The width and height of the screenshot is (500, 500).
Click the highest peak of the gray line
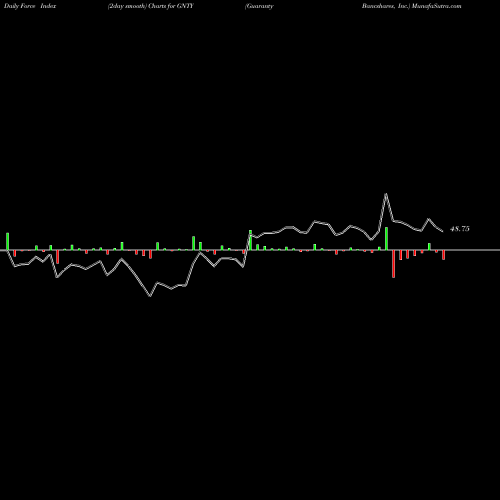tap(386, 194)
